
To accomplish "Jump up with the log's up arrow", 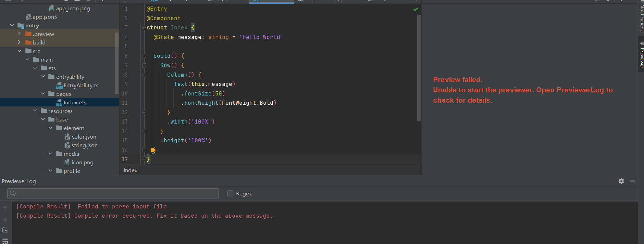I will pyautogui.click(x=5, y=208).
